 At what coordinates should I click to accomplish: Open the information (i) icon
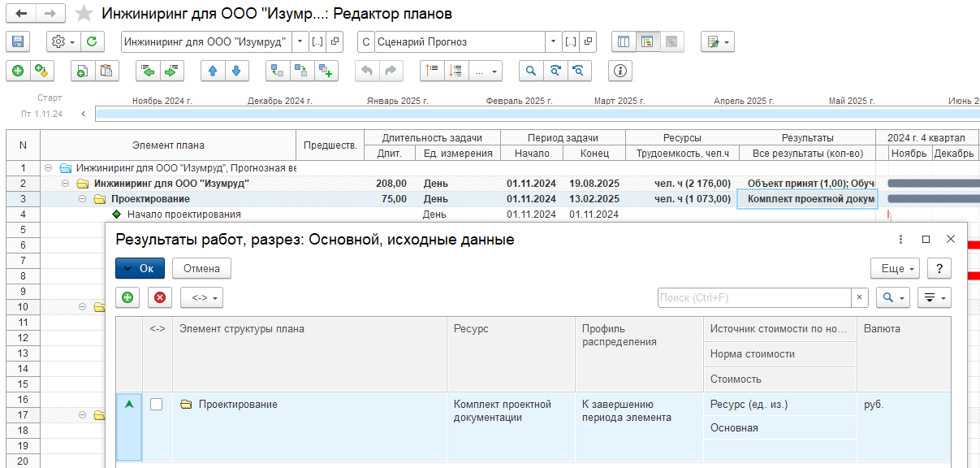621,71
